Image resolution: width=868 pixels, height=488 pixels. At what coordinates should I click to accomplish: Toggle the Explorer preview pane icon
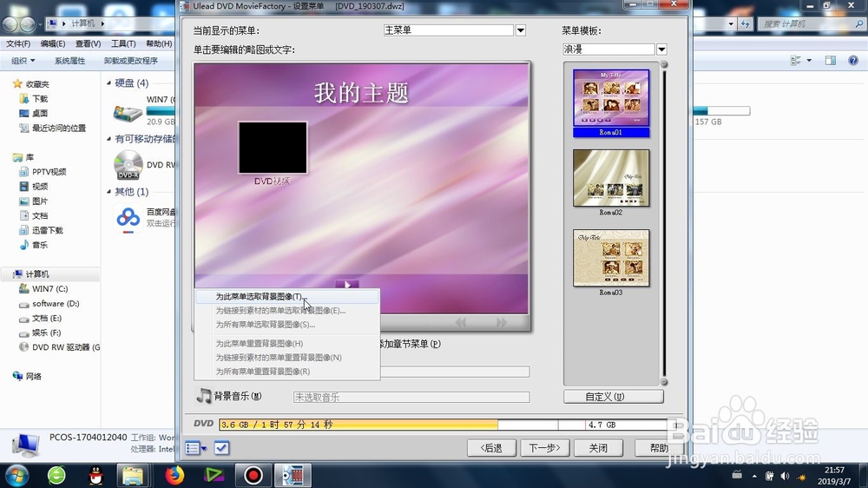[x=831, y=61]
